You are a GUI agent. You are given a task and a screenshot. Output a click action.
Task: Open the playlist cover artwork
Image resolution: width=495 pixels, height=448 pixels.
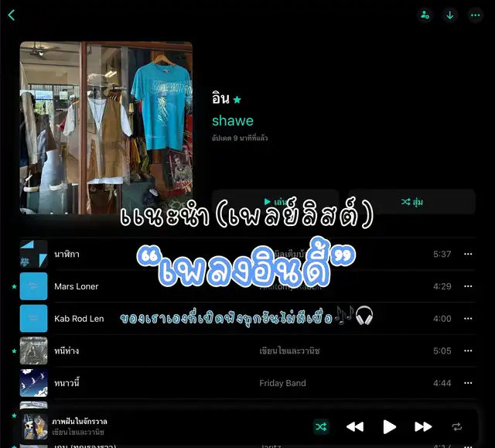pos(106,128)
